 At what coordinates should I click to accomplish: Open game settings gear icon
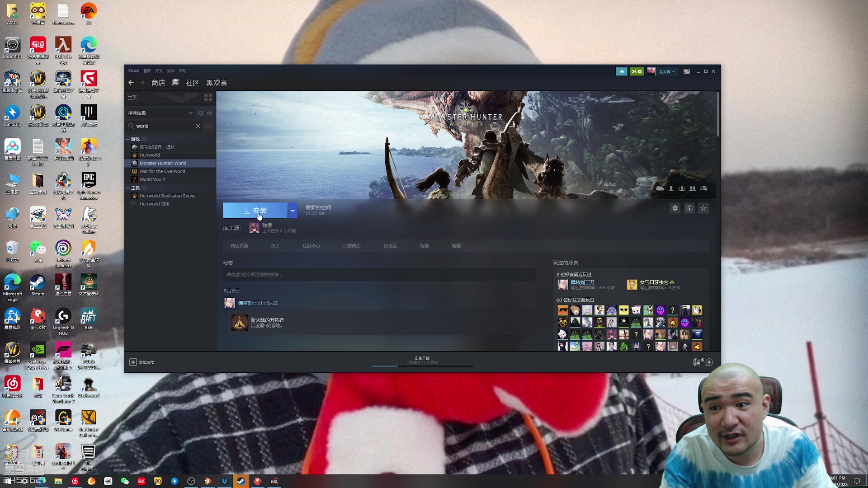[675, 208]
